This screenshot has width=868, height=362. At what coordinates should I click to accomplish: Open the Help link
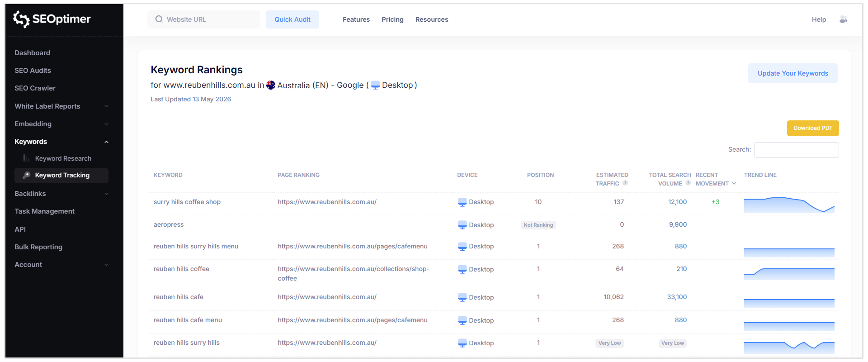(x=819, y=19)
